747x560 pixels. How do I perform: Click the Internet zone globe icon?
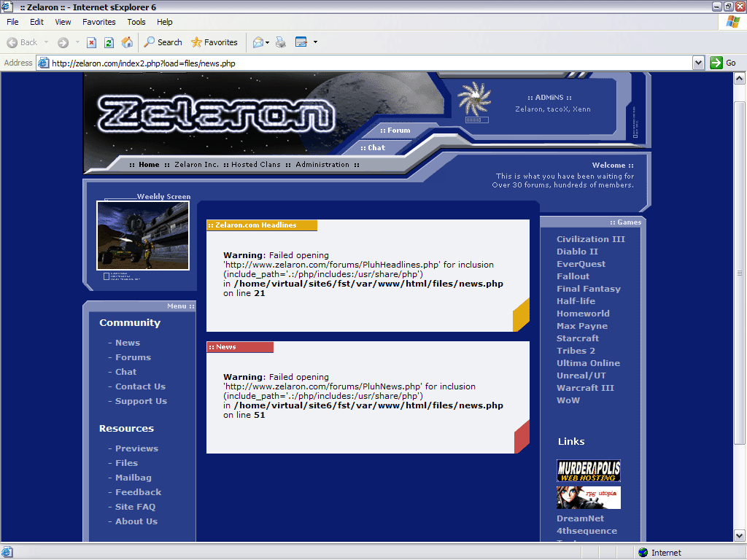click(643, 553)
